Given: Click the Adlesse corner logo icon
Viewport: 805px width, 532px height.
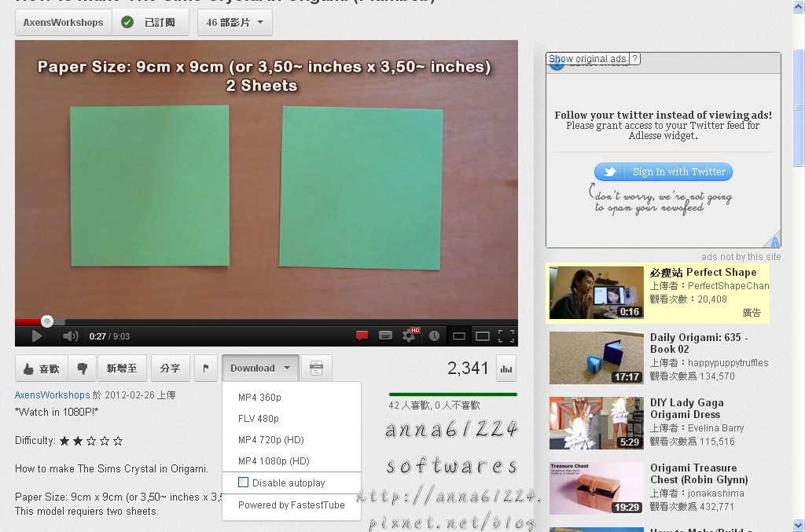Looking at the screenshot, I should click(x=774, y=242).
